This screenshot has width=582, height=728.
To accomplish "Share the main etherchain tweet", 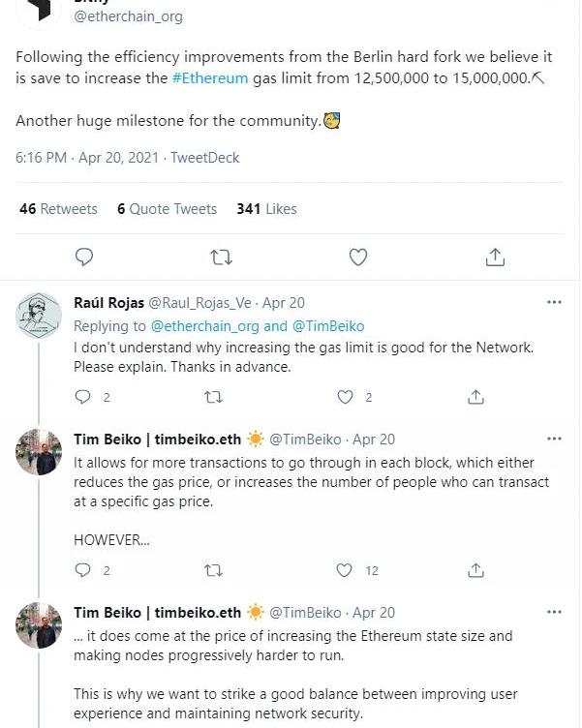I will coord(495,257).
